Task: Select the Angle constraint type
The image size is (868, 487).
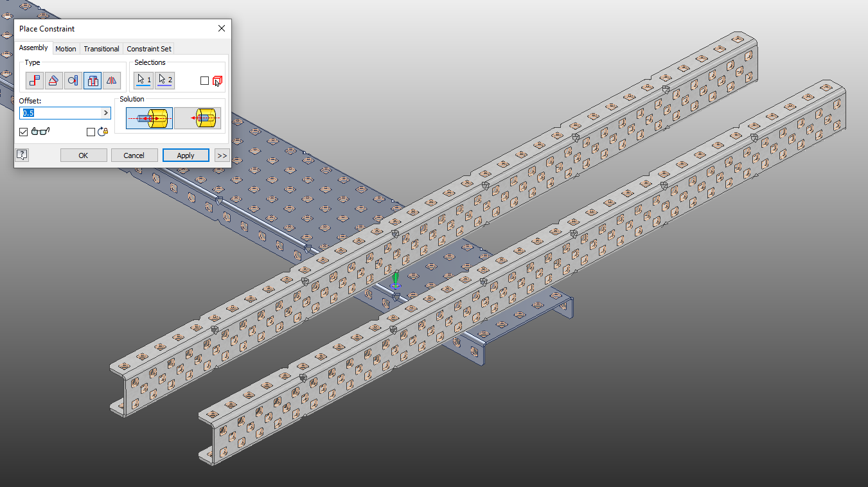Action: point(54,80)
